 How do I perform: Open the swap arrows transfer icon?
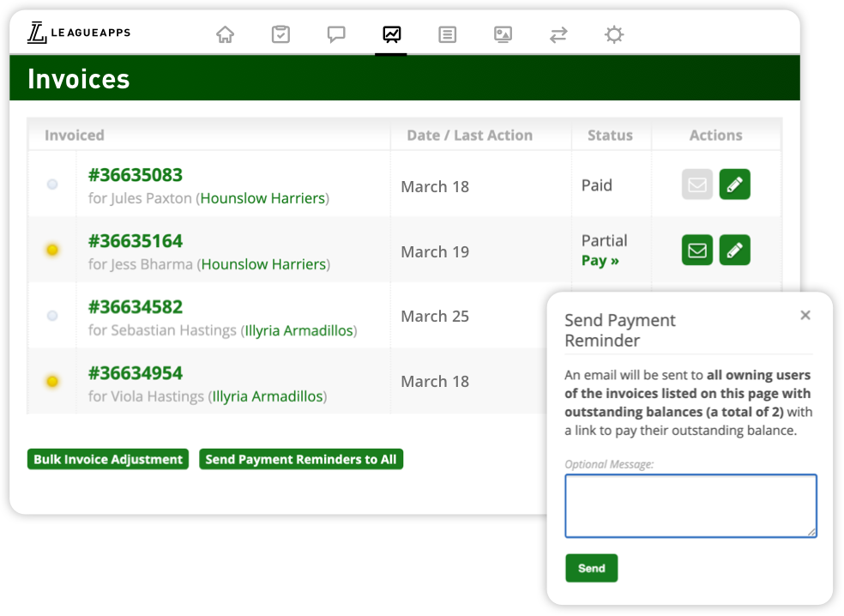[x=558, y=35]
